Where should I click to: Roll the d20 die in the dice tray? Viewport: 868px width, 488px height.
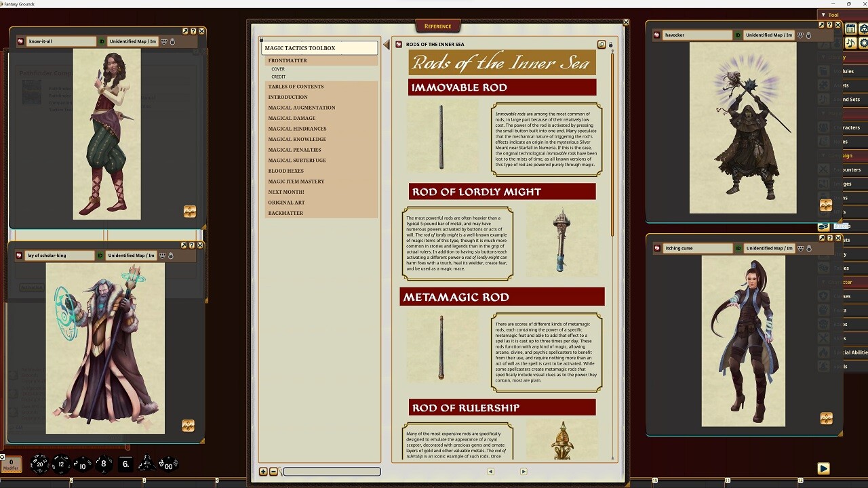(41, 464)
